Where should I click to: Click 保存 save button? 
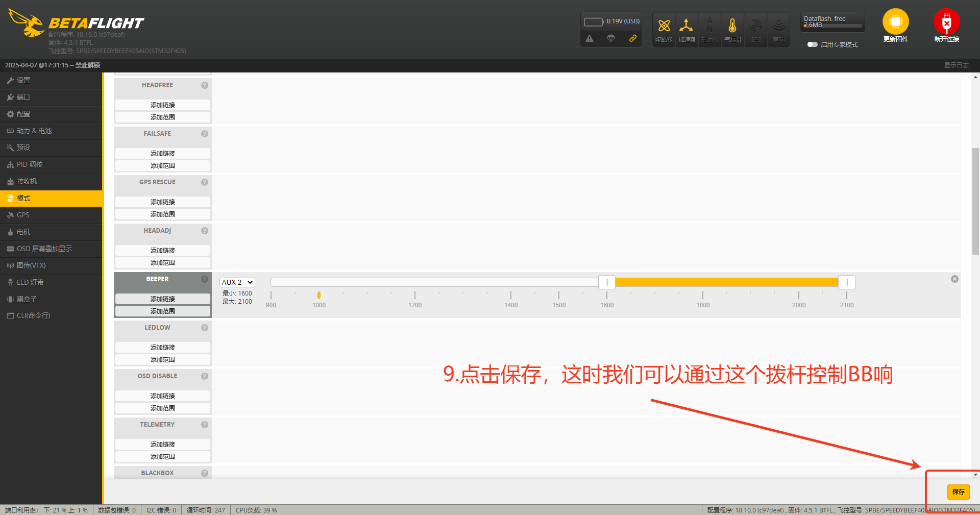tap(958, 492)
